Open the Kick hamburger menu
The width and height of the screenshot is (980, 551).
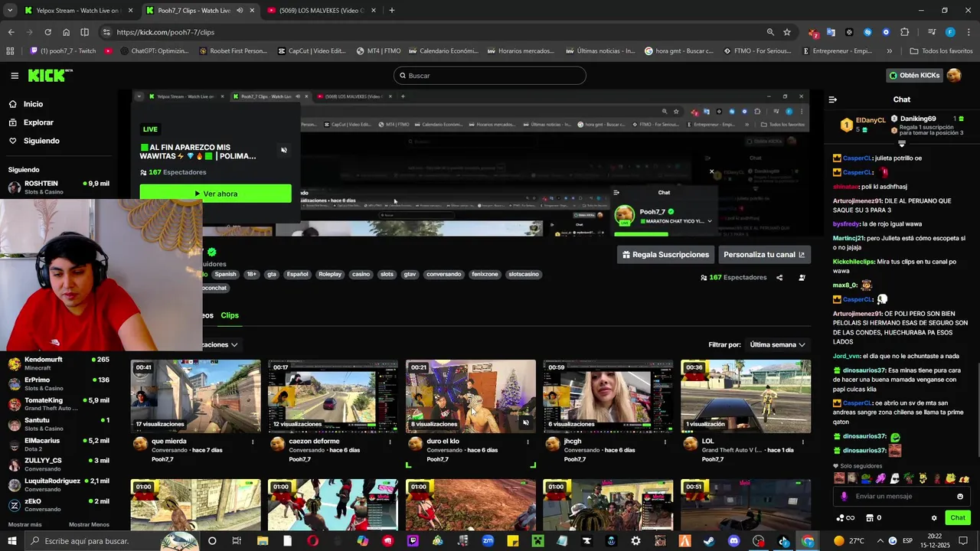point(15,76)
